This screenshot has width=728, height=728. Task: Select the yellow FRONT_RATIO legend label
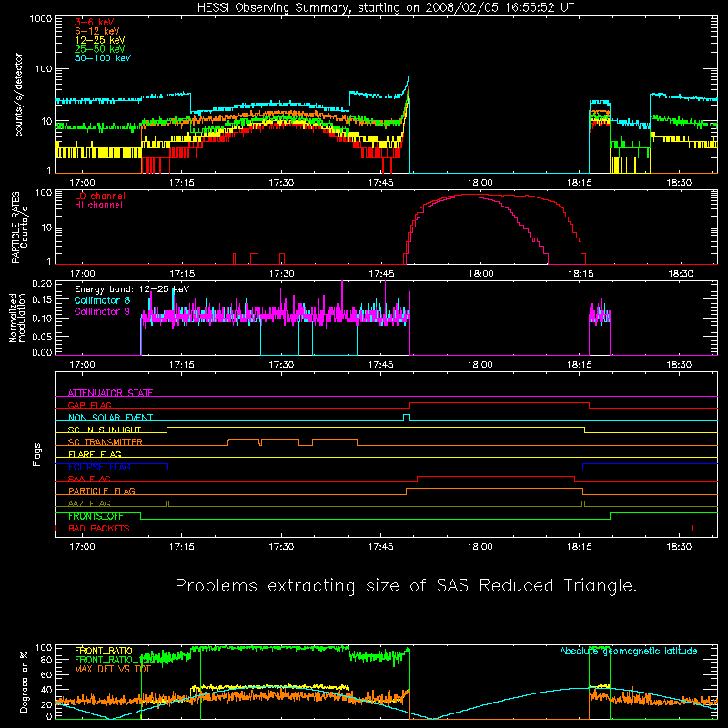(x=104, y=651)
